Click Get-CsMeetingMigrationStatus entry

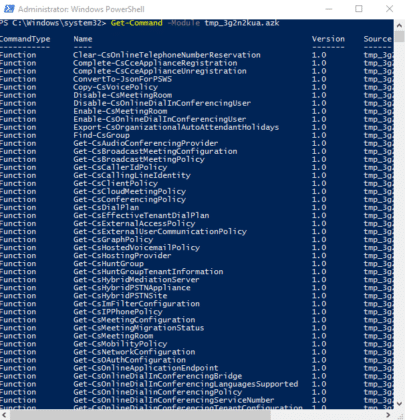point(139,328)
